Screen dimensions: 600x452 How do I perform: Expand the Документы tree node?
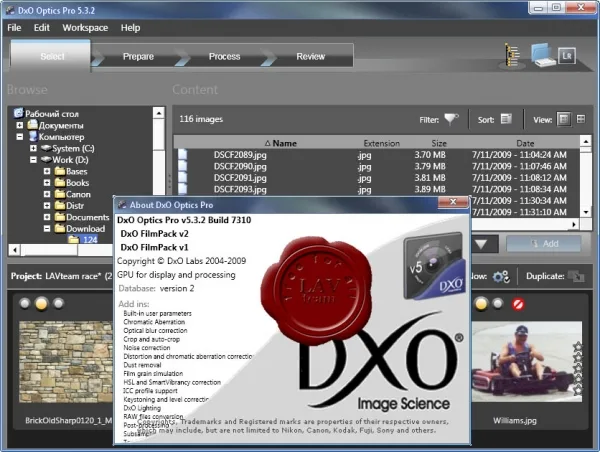[x=20, y=125]
